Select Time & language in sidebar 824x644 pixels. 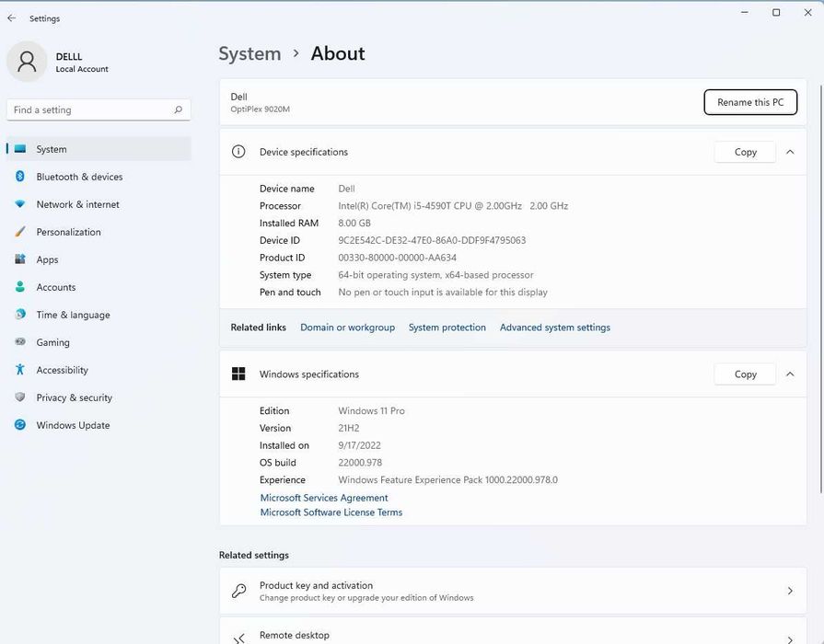[73, 315]
